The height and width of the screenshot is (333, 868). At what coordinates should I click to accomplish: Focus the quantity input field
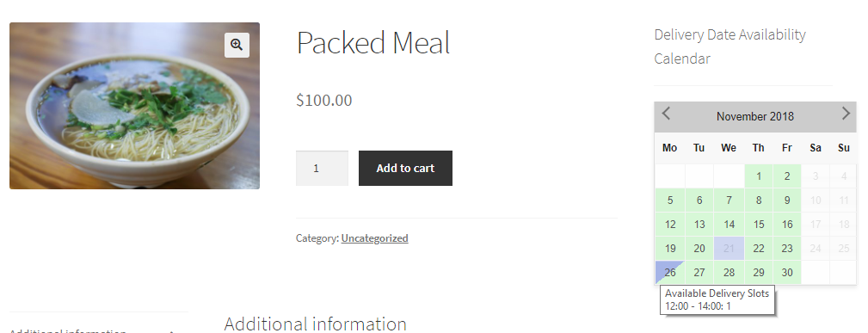323,168
